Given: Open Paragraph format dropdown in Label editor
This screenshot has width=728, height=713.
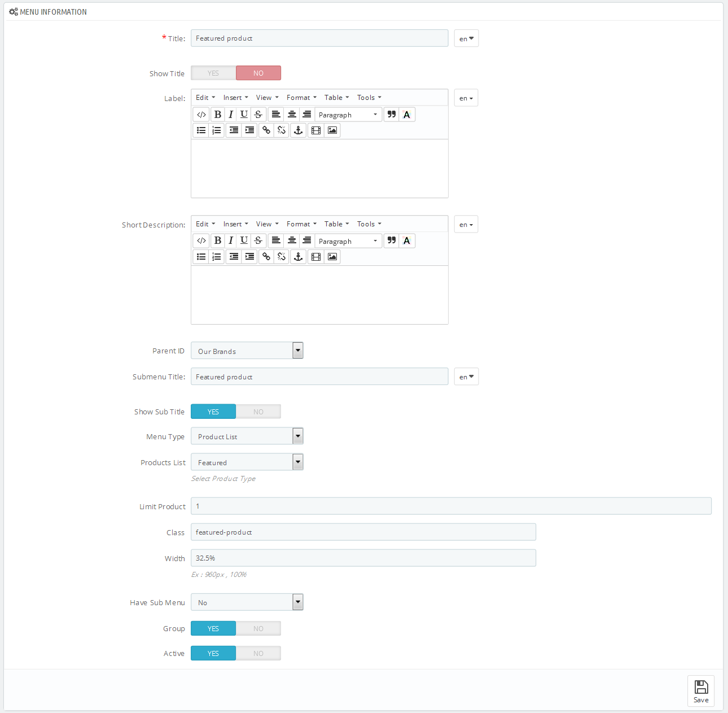Looking at the screenshot, I should pos(348,115).
